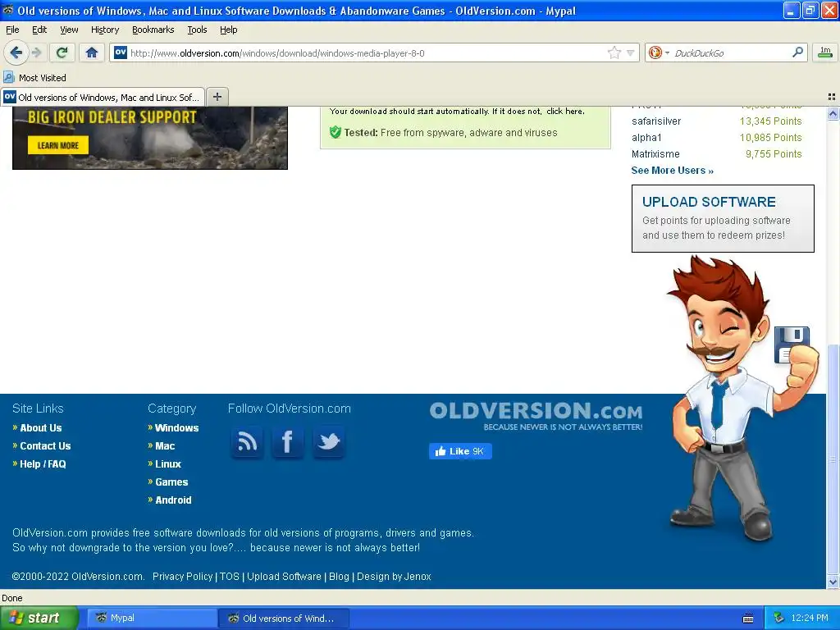Click the keyboard icon in the taskbar

(x=748, y=619)
